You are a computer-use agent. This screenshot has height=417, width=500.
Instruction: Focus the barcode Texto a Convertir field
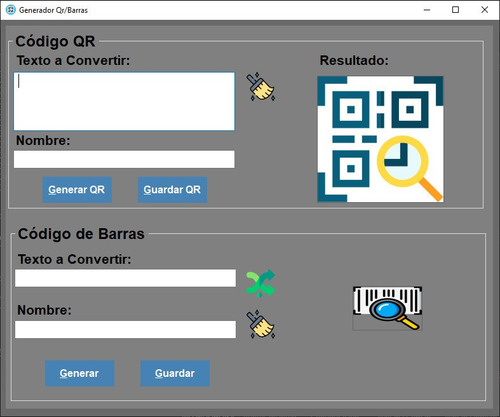point(125,278)
